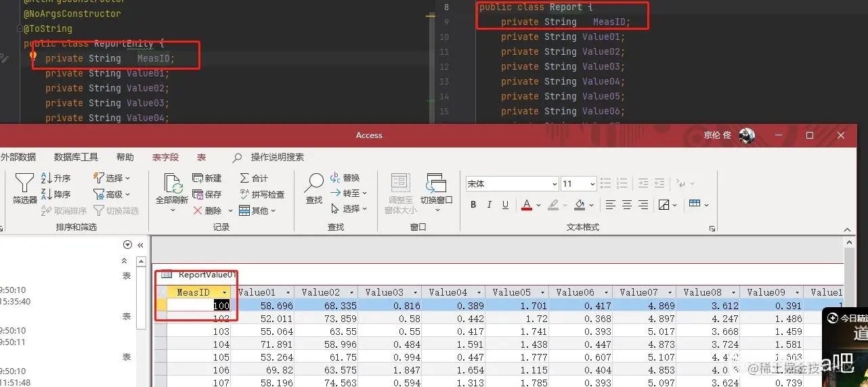The width and height of the screenshot is (868, 387).
Task: Open the 转至 go-to dropdown
Action: [x=349, y=193]
